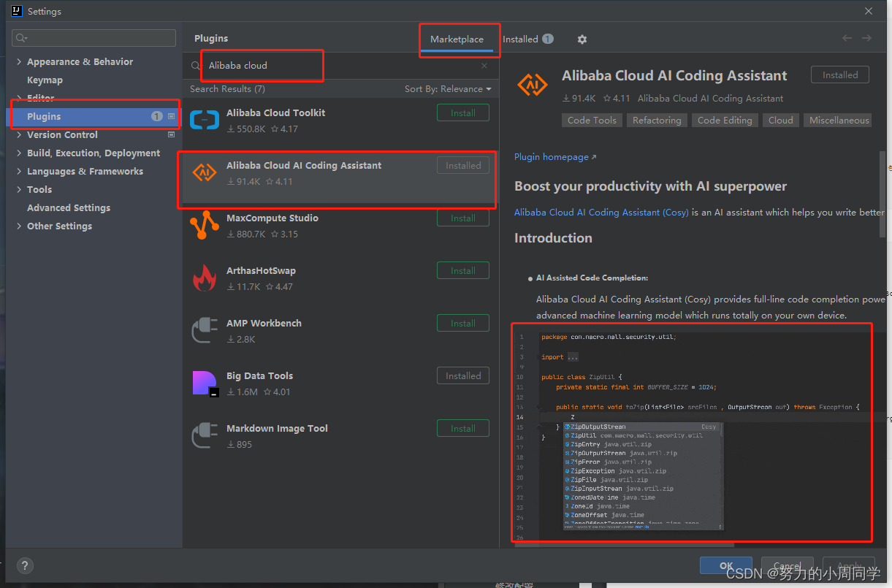Install ArthasHotSwap plugin
The height and width of the screenshot is (588, 892).
pos(463,271)
